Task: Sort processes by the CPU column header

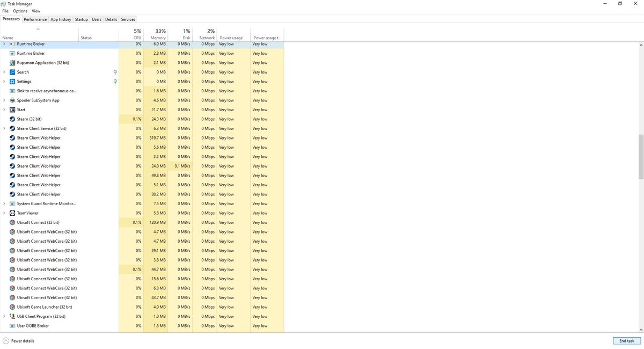Action: [x=131, y=34]
